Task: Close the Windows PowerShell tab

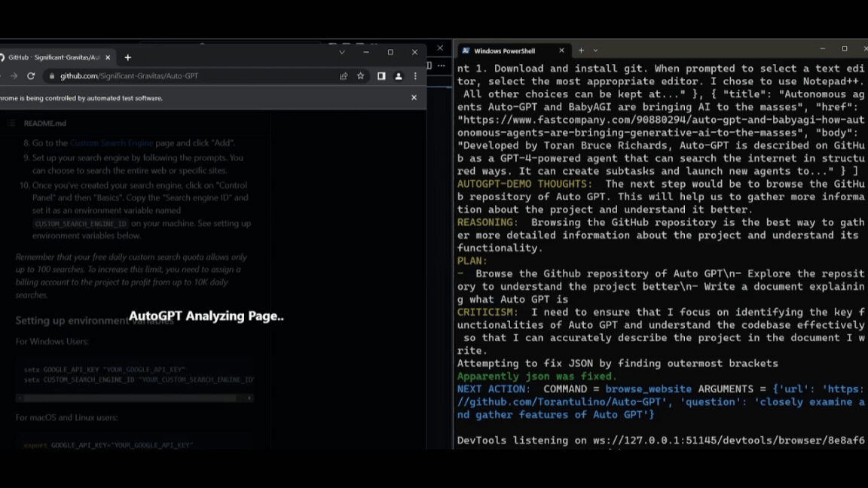Action: point(561,50)
